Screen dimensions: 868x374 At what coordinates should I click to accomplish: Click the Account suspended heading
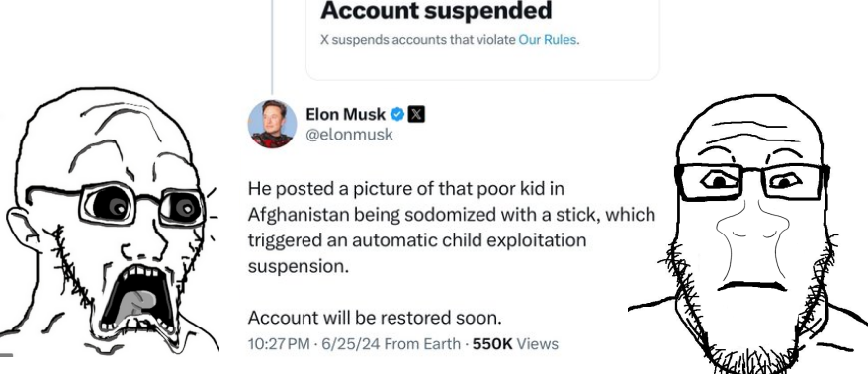(x=436, y=10)
